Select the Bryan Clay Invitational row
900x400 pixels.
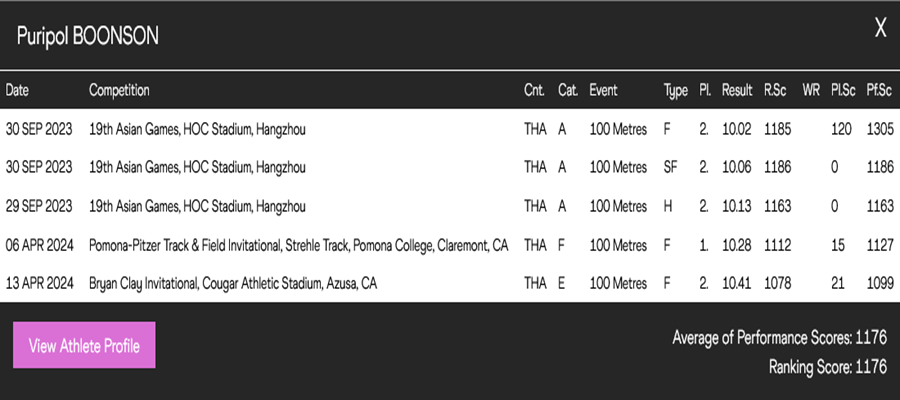point(450,283)
